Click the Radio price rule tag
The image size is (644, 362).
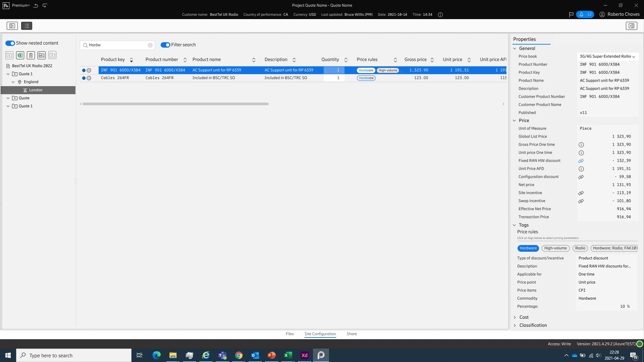[x=580, y=248]
